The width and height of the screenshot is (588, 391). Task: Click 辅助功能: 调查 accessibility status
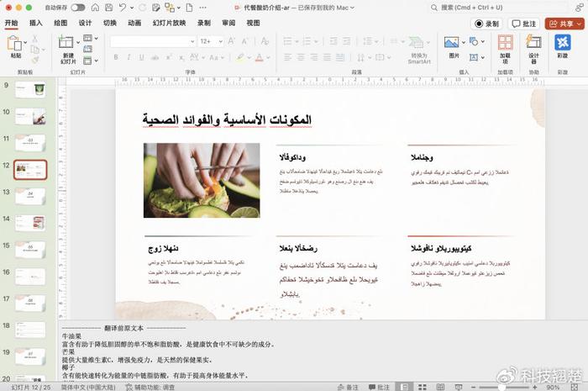point(150,387)
